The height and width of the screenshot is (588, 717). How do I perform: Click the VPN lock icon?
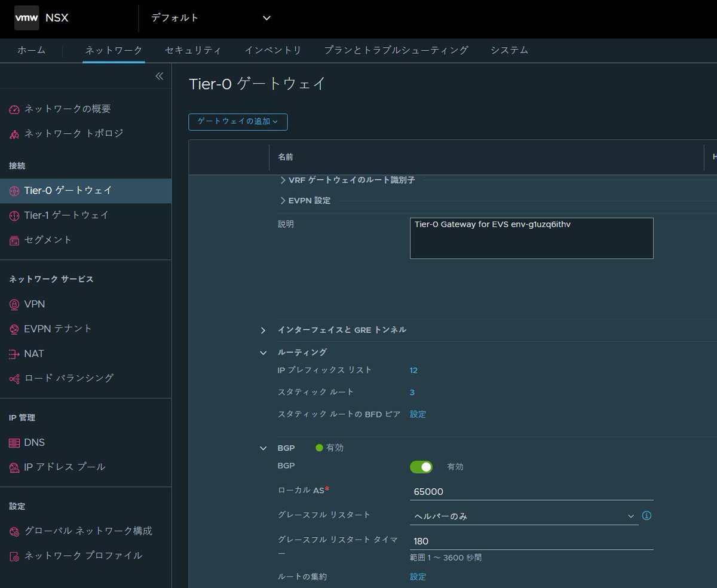[14, 305]
